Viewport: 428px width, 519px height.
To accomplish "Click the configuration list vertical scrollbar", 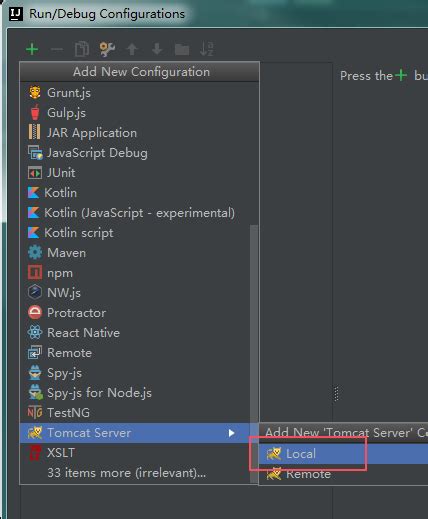I will [254, 353].
